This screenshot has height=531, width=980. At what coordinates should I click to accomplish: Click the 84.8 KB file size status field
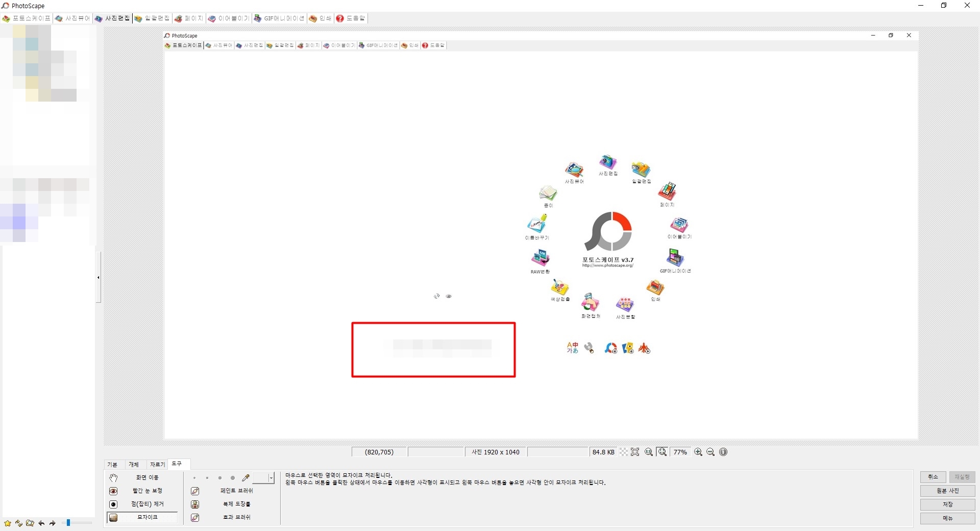pos(603,452)
